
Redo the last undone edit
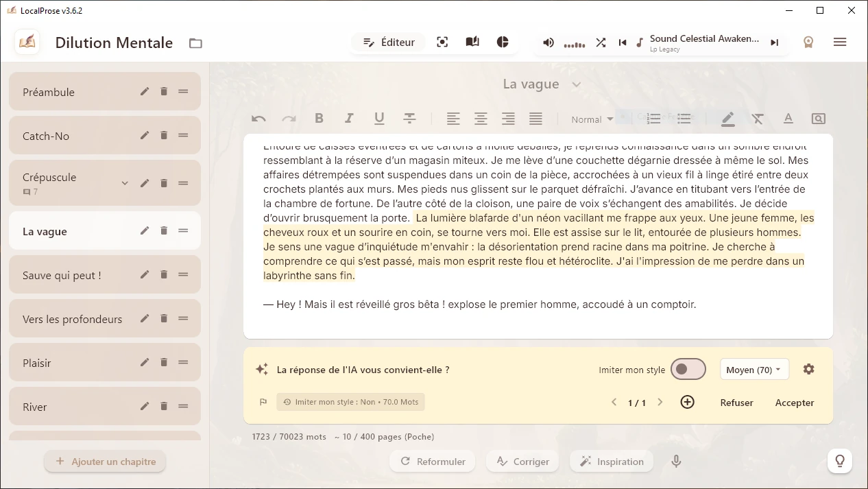pyautogui.click(x=289, y=119)
